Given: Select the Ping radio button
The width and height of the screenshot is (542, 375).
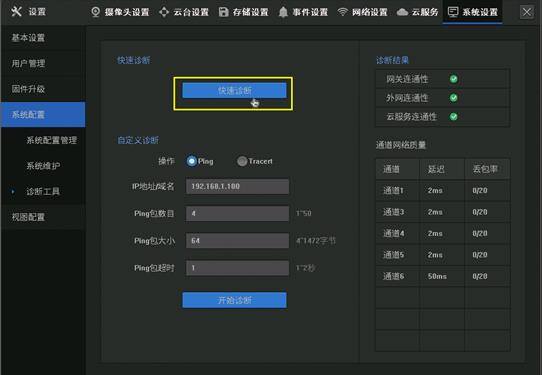Looking at the screenshot, I should point(192,161).
